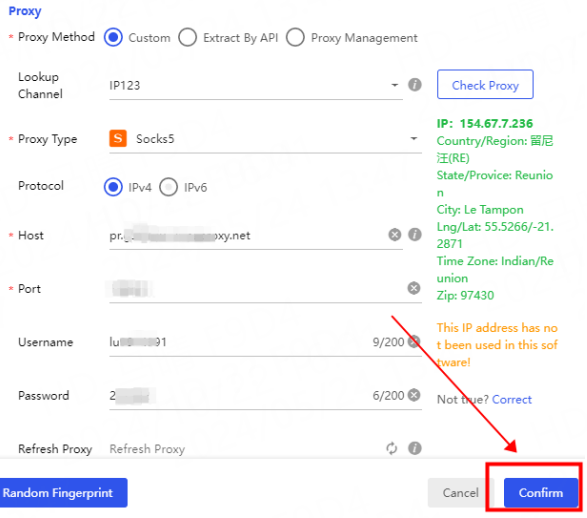Screen dimensions: 587x518
Task: Select IPv6 protocol radio
Action: point(168,187)
